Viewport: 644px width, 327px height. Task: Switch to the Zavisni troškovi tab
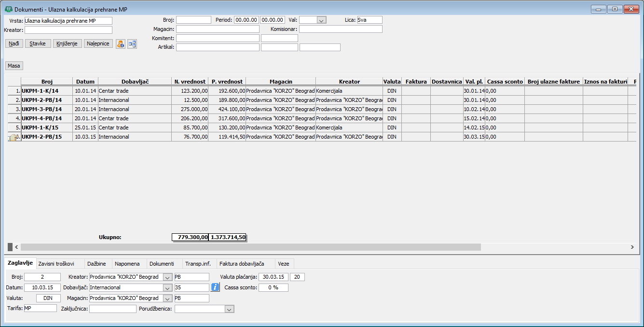click(x=56, y=264)
